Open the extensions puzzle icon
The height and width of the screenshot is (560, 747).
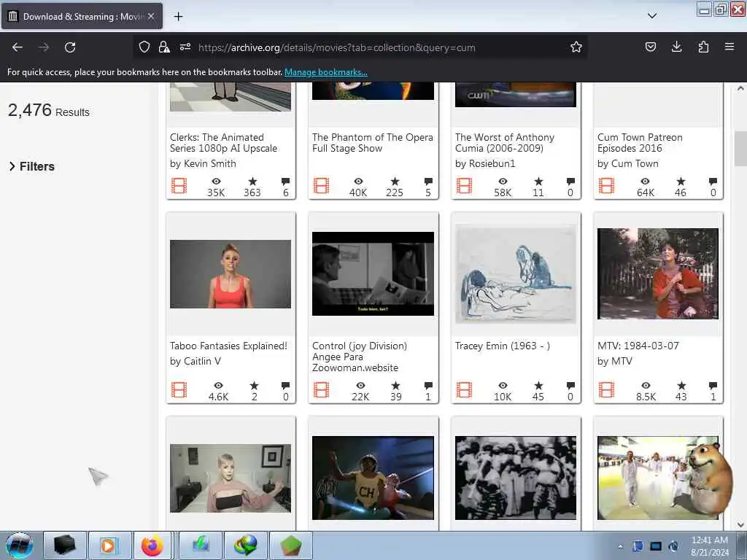coord(703,47)
